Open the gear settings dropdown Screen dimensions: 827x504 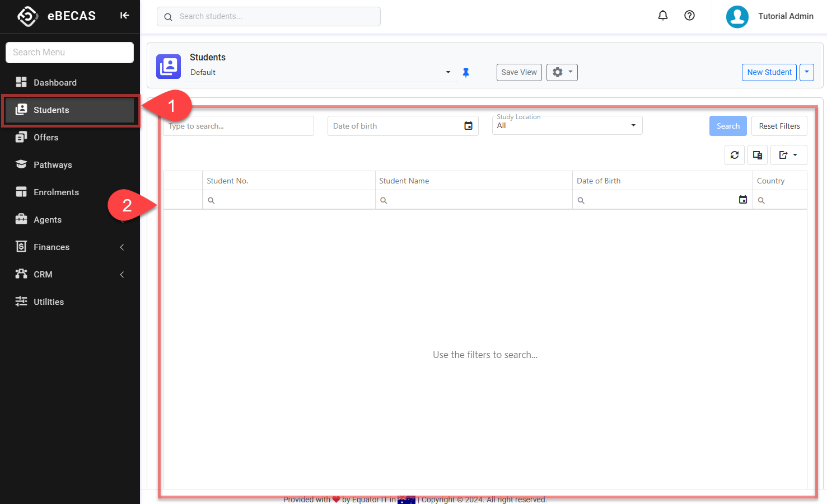coord(562,72)
